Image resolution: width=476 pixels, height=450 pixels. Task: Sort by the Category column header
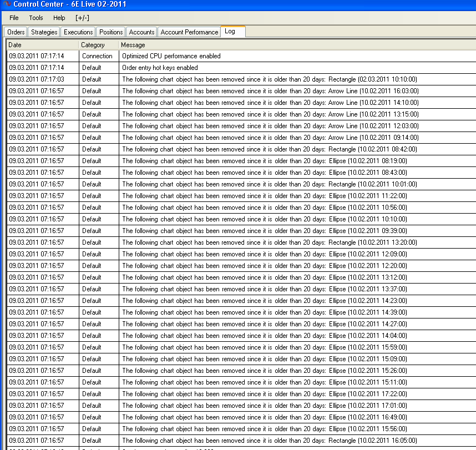(99, 45)
